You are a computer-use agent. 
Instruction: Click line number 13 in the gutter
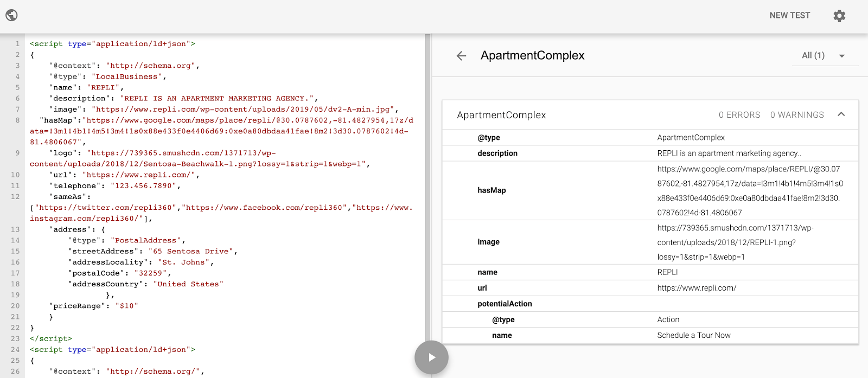15,229
